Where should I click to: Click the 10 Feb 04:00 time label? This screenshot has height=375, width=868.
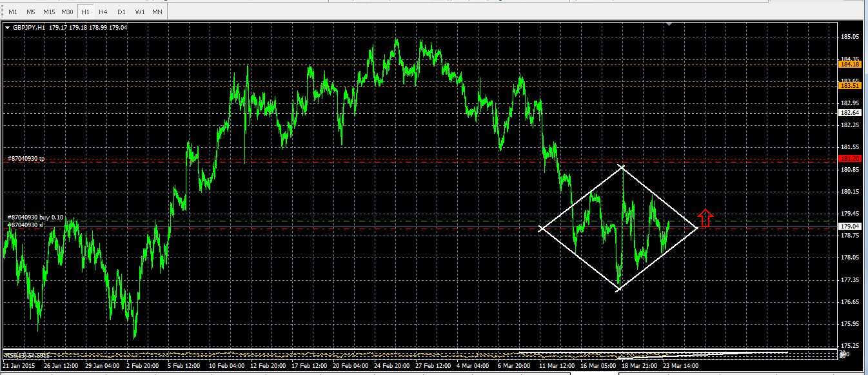click(x=226, y=365)
